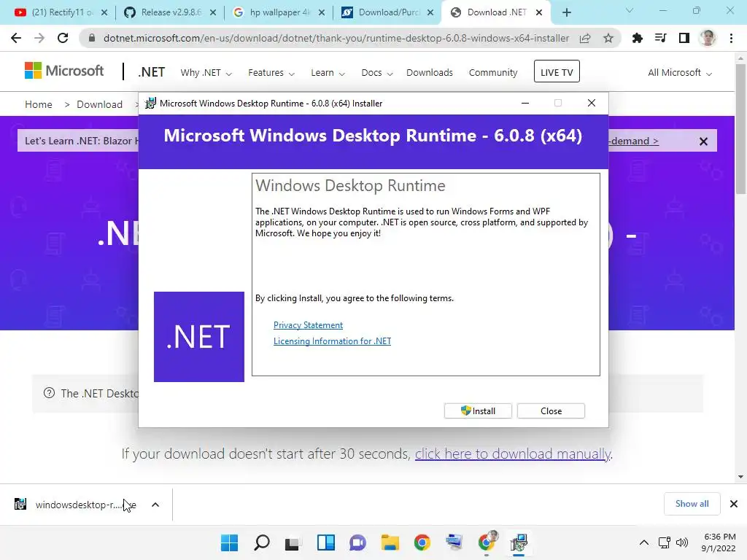The width and height of the screenshot is (747, 560).
Task: Open the Windows Start menu
Action: 229,542
